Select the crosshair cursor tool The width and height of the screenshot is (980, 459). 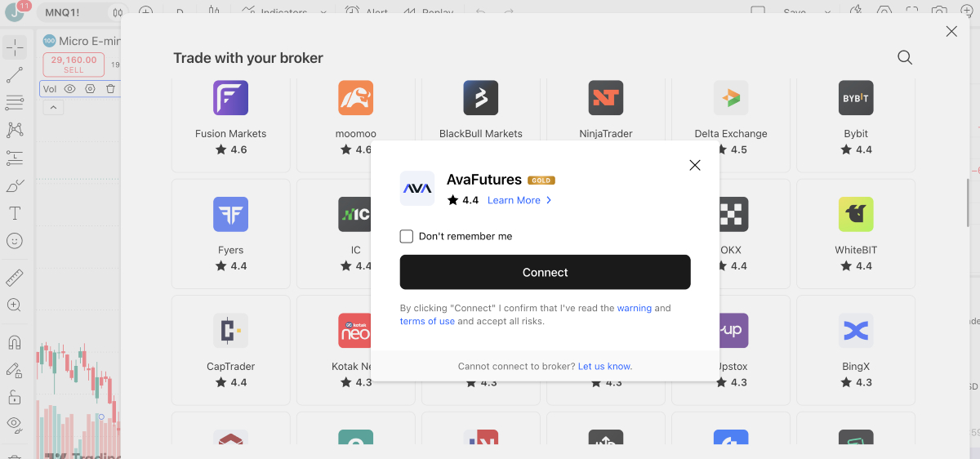pos(15,47)
